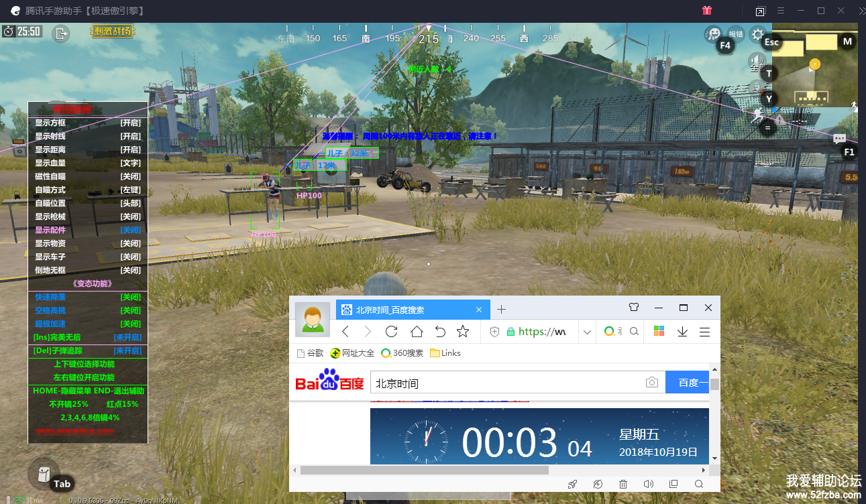Screen dimensions: 866x504
Task: Click the red gift icon in emulator title bar
Action: click(x=706, y=11)
